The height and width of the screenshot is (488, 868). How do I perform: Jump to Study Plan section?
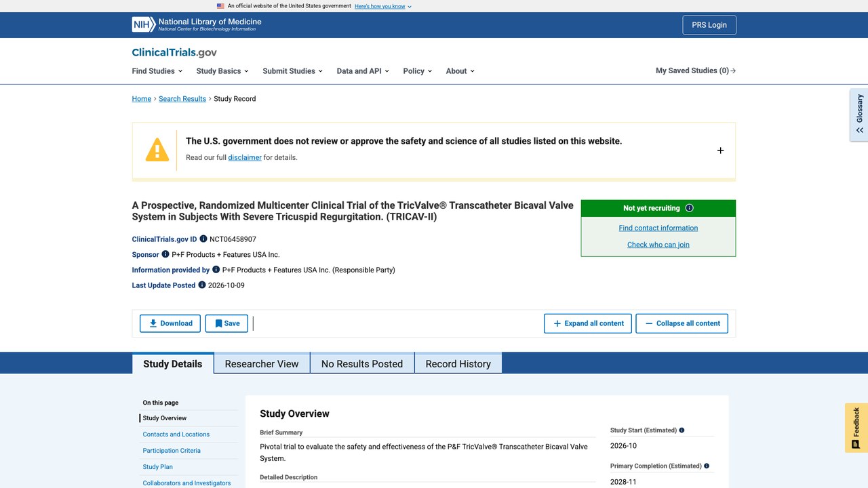pyautogui.click(x=158, y=467)
